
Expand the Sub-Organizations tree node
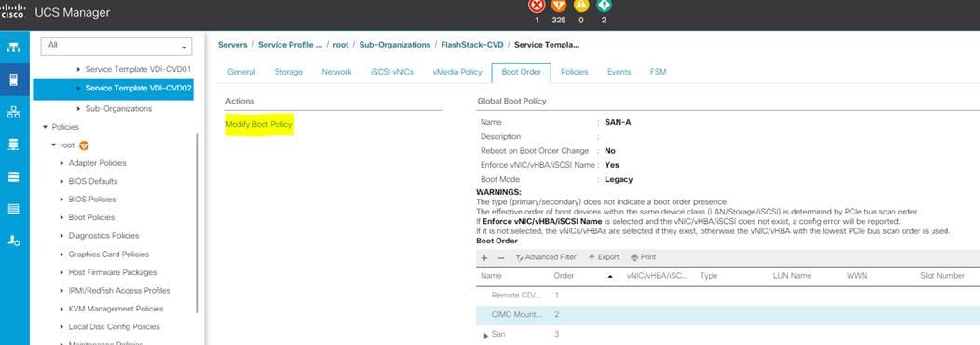point(79,109)
